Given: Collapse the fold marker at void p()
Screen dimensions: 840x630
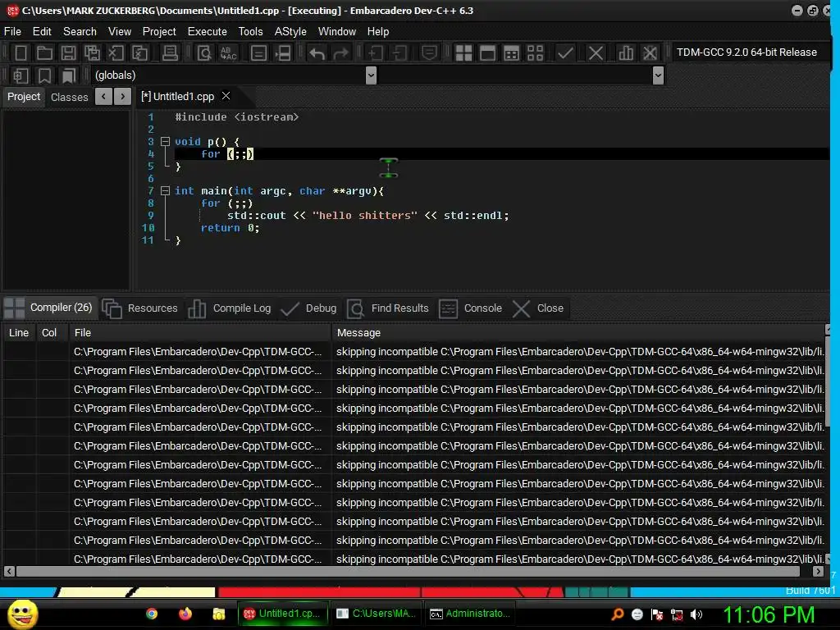Looking at the screenshot, I should [x=166, y=141].
